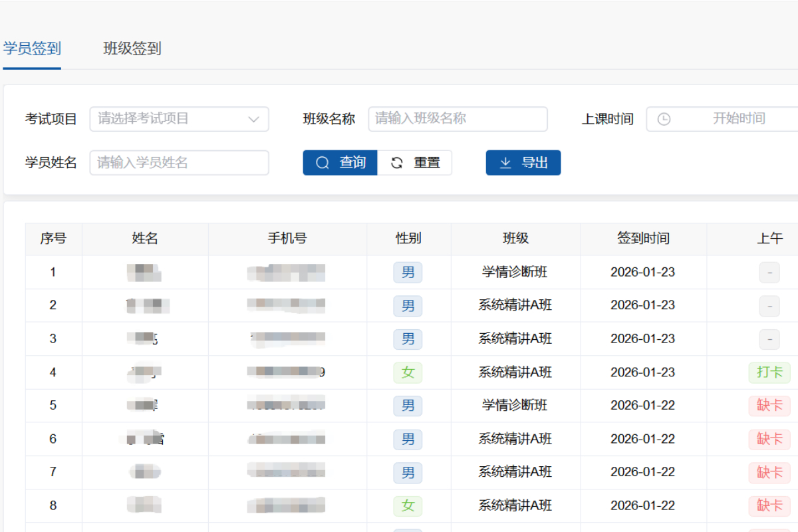Click the green 打卡 tag in row 4
Screen dimensions: 798x532
pyautogui.click(x=769, y=372)
